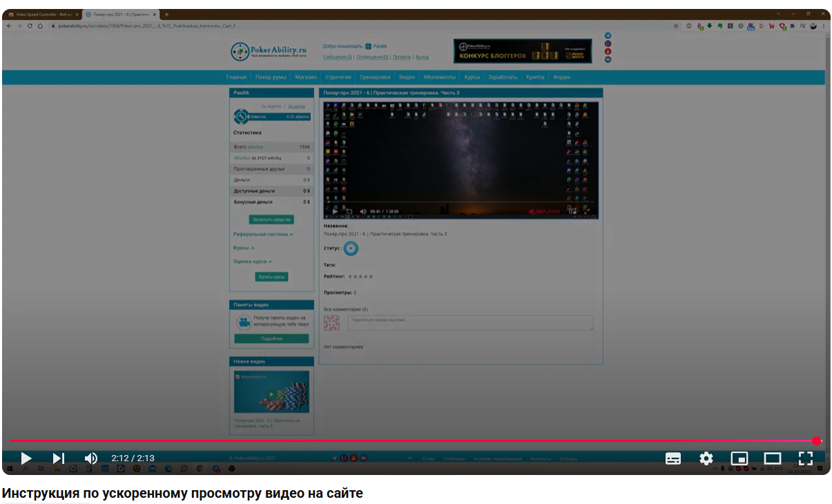The width and height of the screenshot is (832, 504).
Task: Click the Запросить средства button
Action: (271, 220)
